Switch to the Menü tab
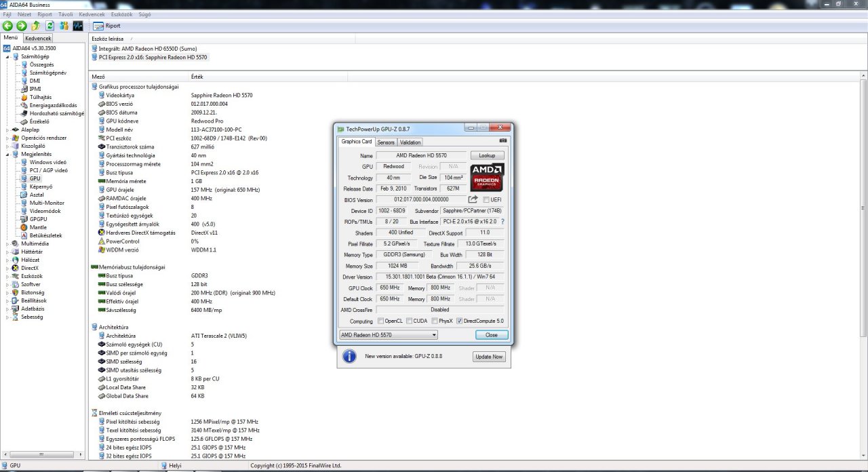The width and height of the screenshot is (868, 472). pos(11,38)
